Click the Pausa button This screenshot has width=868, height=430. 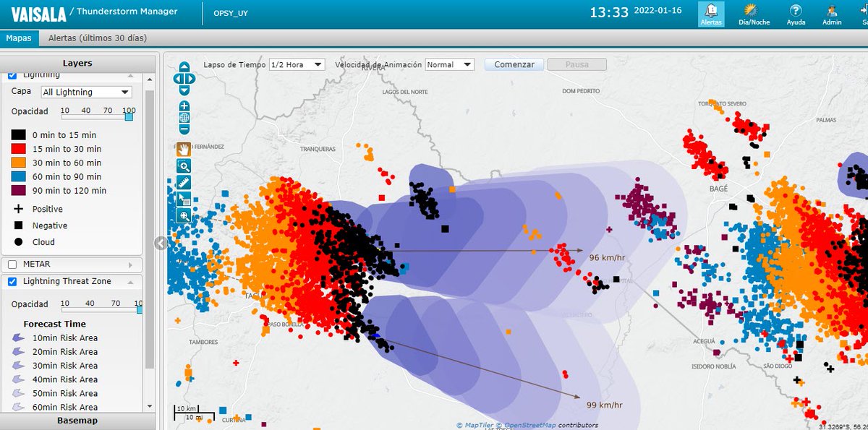point(576,64)
